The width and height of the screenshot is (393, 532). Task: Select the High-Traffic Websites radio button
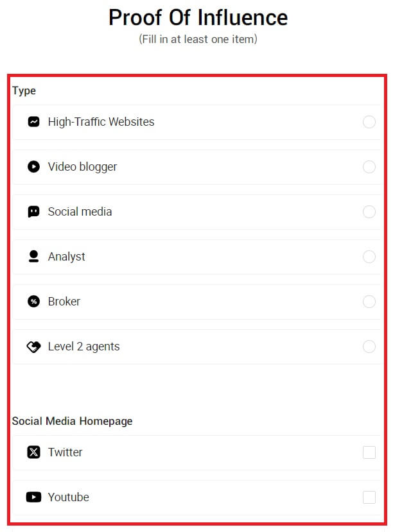click(369, 122)
